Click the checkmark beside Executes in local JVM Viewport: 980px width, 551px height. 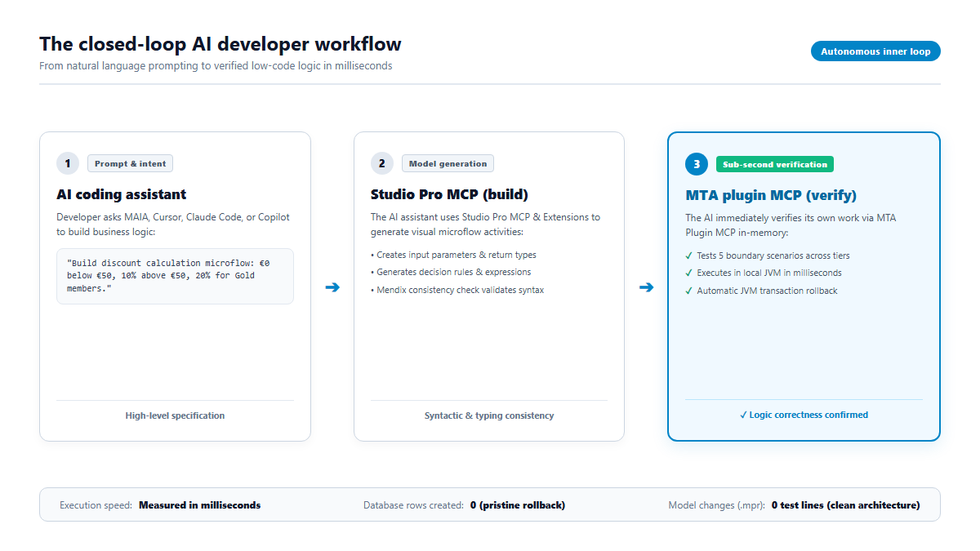[x=689, y=273]
